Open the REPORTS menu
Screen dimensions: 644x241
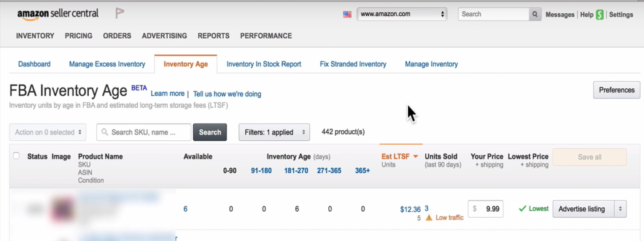click(x=214, y=36)
